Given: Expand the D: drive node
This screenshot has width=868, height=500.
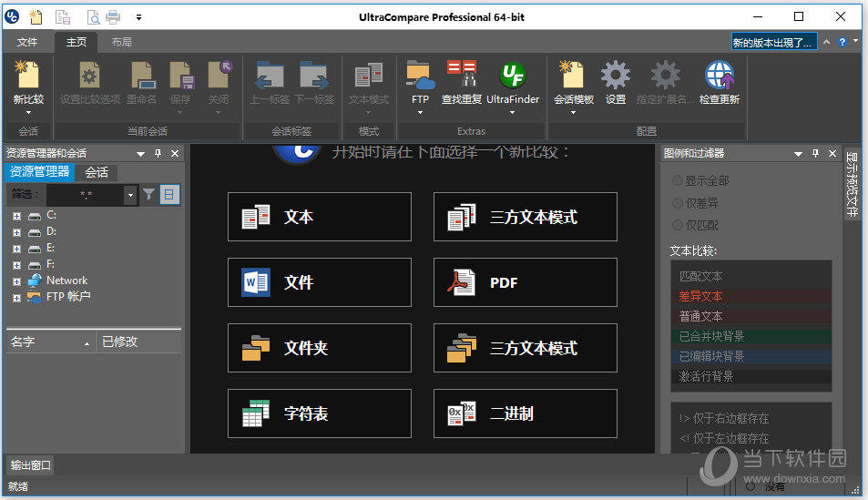Looking at the screenshot, I should tap(16, 232).
